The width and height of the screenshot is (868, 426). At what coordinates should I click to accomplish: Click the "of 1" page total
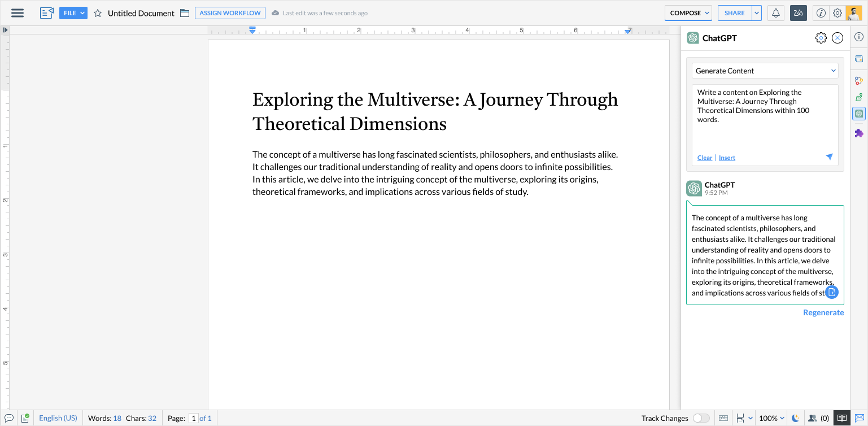point(206,418)
